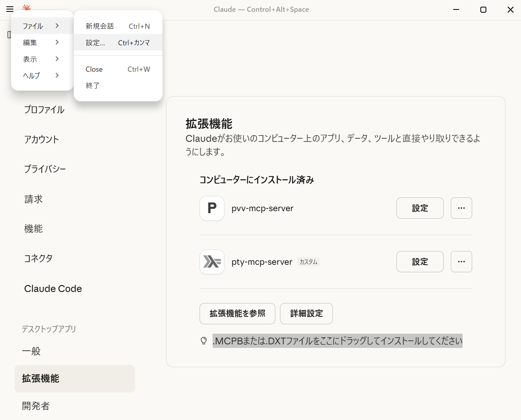Click the .MCPB drag-and-drop hint area
The image size is (521, 420).
coord(337,341)
